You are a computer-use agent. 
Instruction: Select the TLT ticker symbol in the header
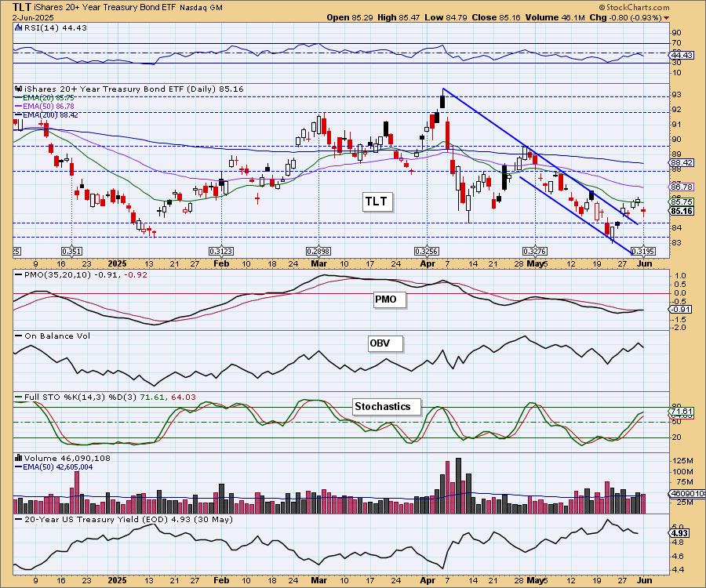coord(21,7)
